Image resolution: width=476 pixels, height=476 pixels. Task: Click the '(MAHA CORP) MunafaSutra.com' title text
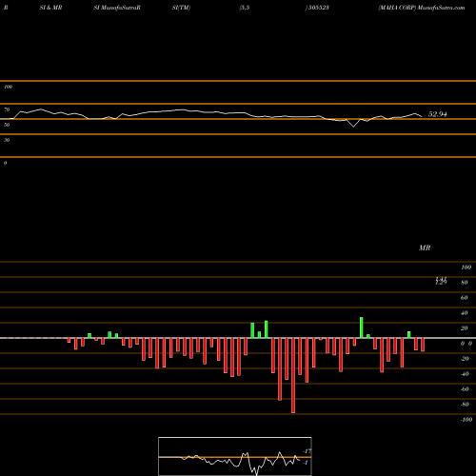point(422,8)
